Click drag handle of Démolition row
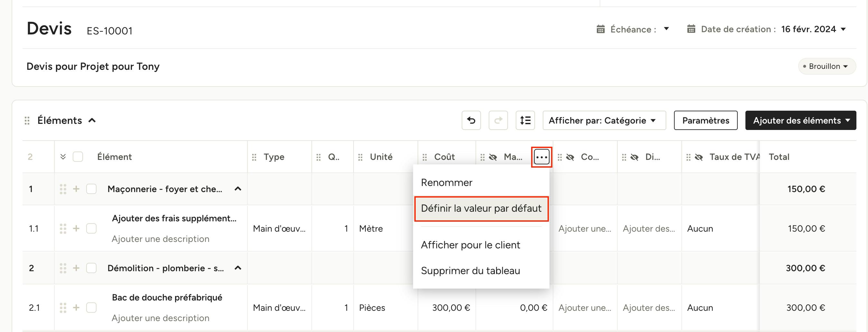The height and width of the screenshot is (332, 868). point(63,268)
